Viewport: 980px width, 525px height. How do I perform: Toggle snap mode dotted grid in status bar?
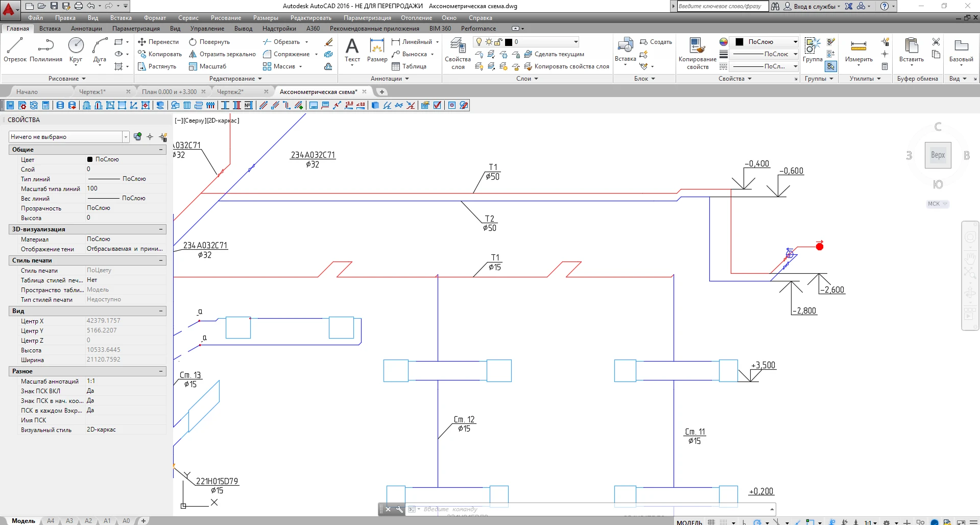coord(724,522)
